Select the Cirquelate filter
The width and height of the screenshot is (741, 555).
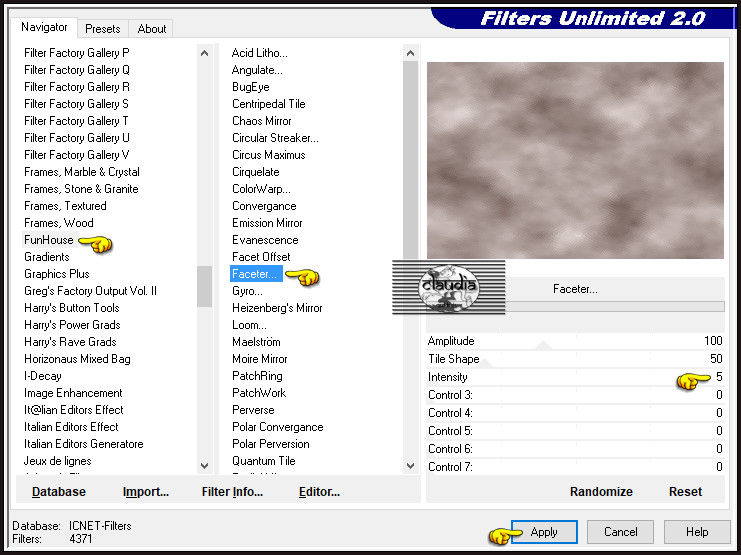[256, 172]
